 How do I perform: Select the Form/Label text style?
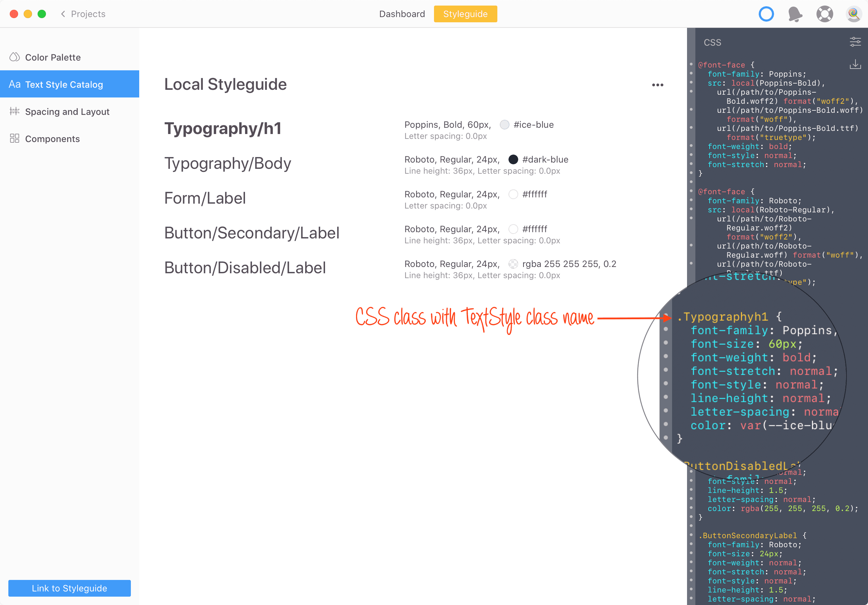coord(205,198)
